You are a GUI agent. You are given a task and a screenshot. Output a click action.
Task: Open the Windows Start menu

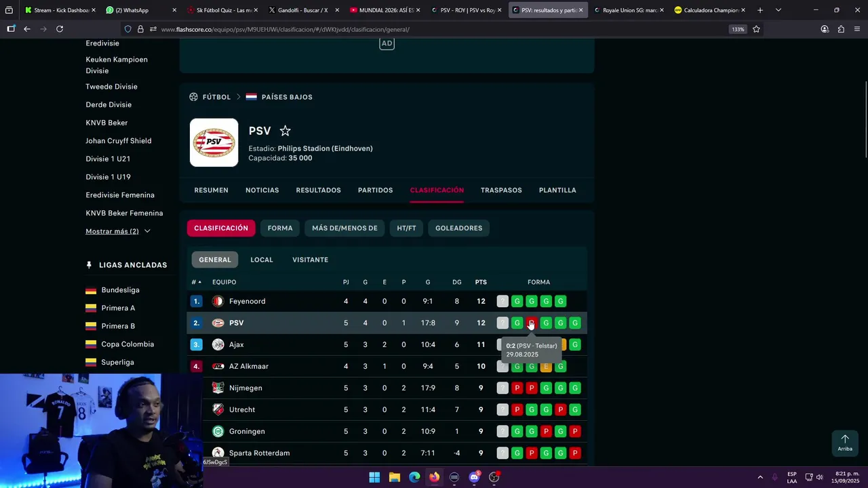pos(374,477)
